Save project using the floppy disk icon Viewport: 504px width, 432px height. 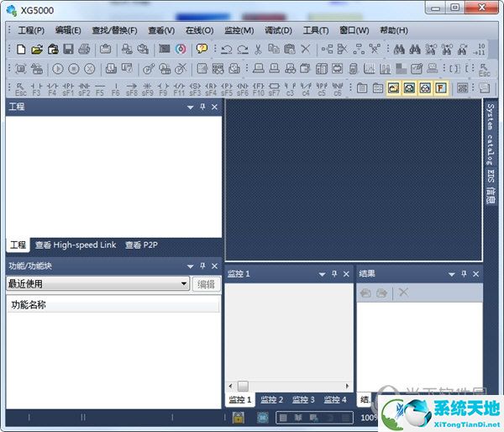(68, 50)
